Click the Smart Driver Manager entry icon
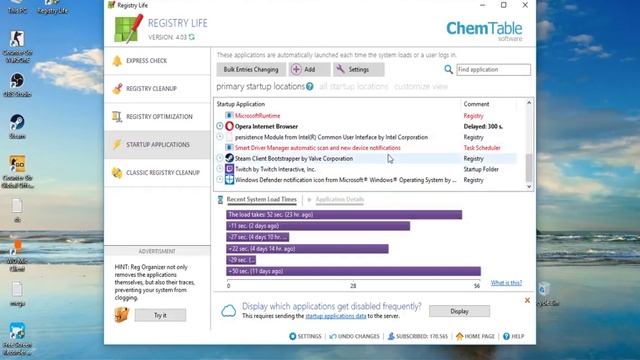Viewport: 640px width, 360px height. tap(229, 147)
